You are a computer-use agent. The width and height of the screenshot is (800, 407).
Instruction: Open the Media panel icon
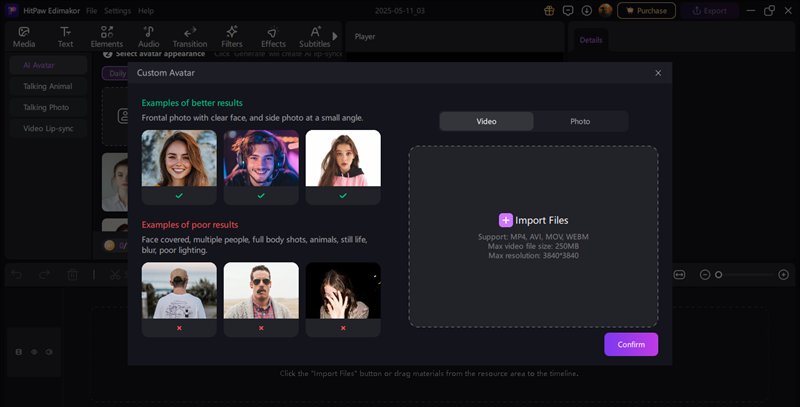(x=24, y=33)
